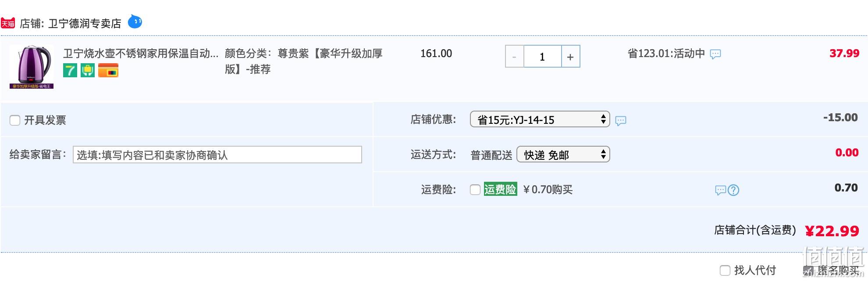868x281 pixels.
Task: Open the blue Wangwang chat icon
Action: coord(135,22)
